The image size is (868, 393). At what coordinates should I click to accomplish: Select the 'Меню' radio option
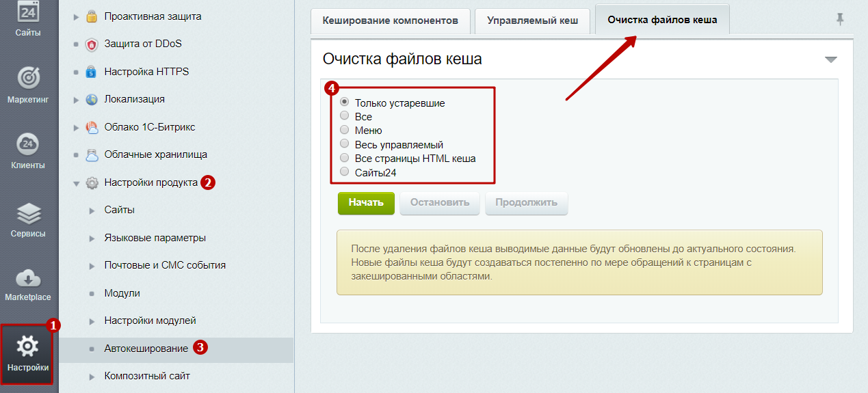[x=345, y=130]
